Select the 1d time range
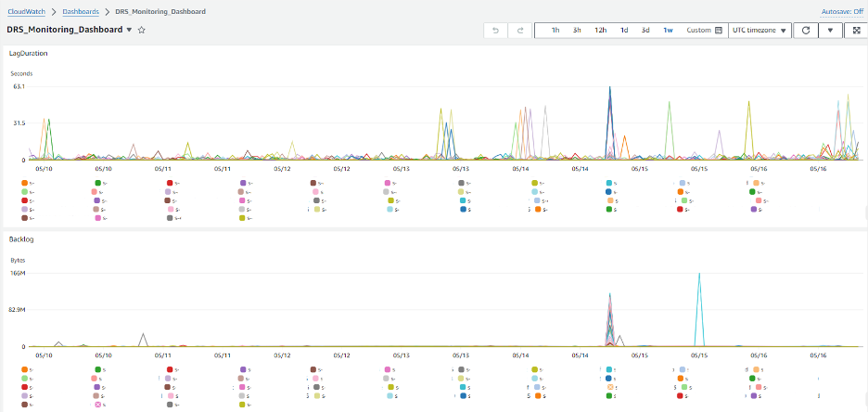868x412 pixels. pyautogui.click(x=624, y=31)
